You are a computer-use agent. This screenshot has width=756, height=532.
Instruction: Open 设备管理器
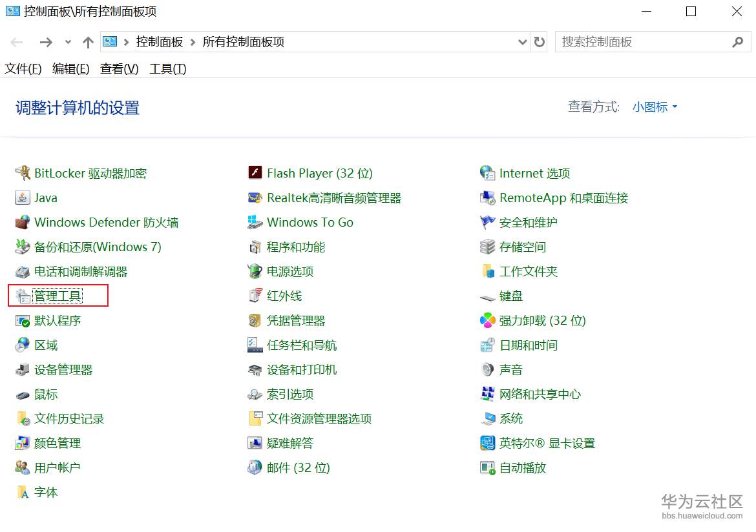click(x=63, y=369)
